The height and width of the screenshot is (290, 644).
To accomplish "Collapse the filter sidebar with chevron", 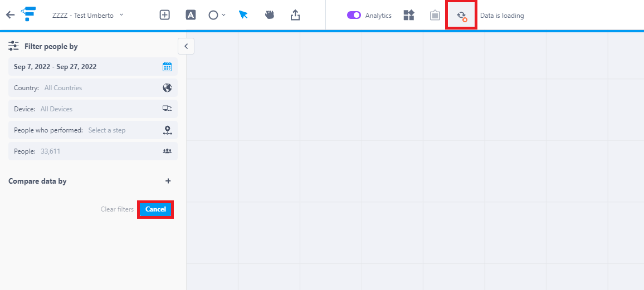I will pos(186,46).
